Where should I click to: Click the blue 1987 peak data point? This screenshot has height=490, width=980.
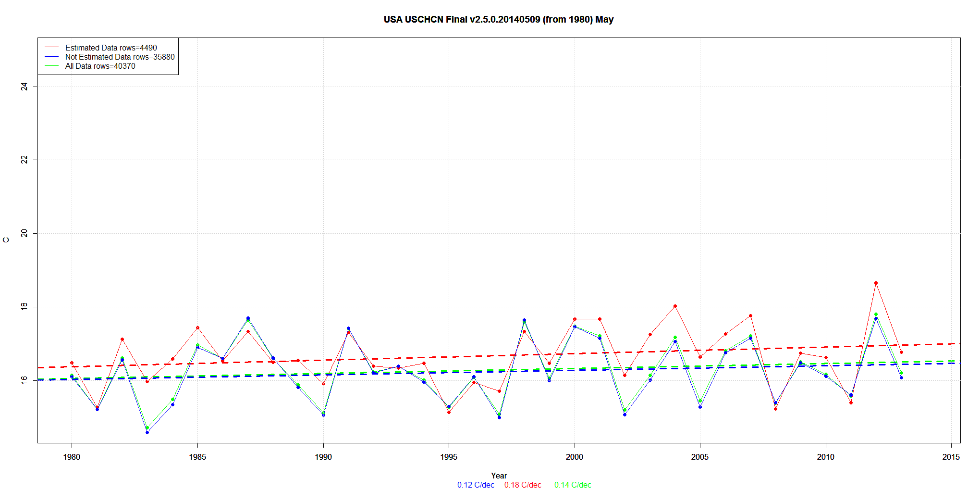click(x=248, y=318)
